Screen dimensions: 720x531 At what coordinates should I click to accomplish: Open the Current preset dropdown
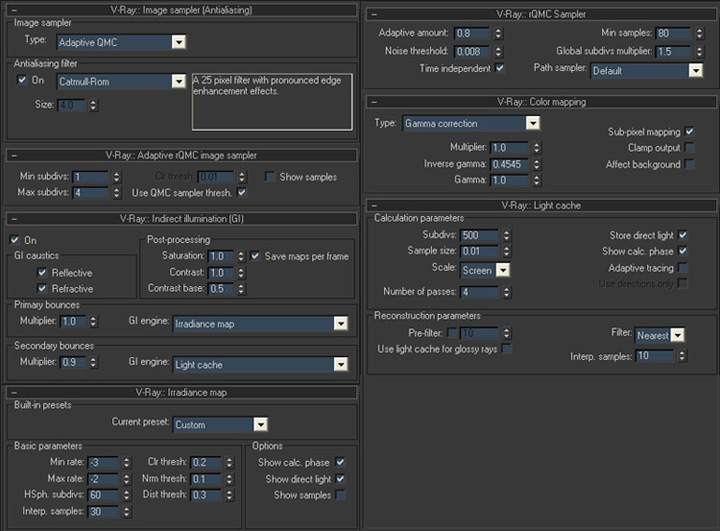[260, 424]
